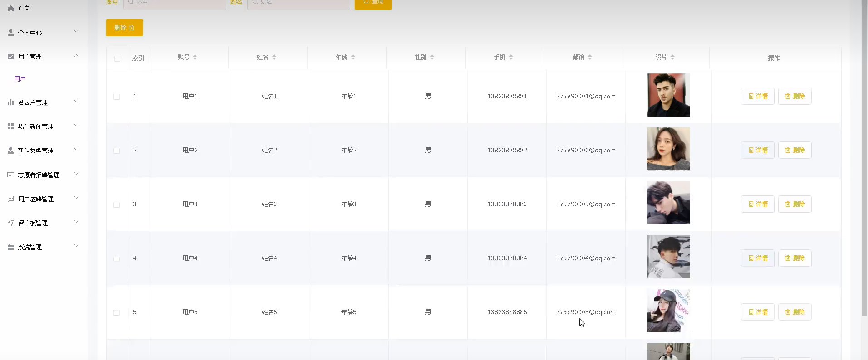Delete row 用户5 with 删除 button
868x360 pixels.
click(795, 312)
